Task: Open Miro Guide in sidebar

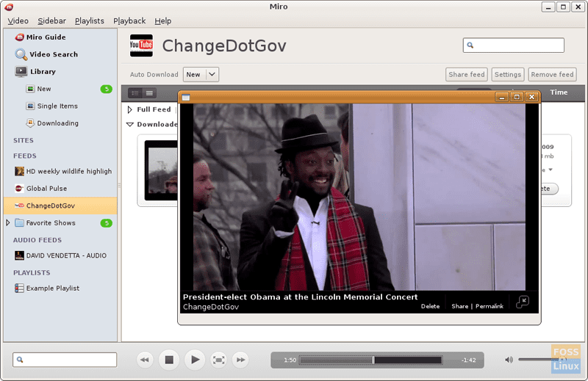Action: 40,37
